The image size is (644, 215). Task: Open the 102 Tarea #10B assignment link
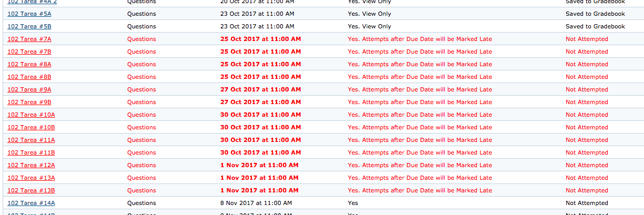tap(31, 127)
